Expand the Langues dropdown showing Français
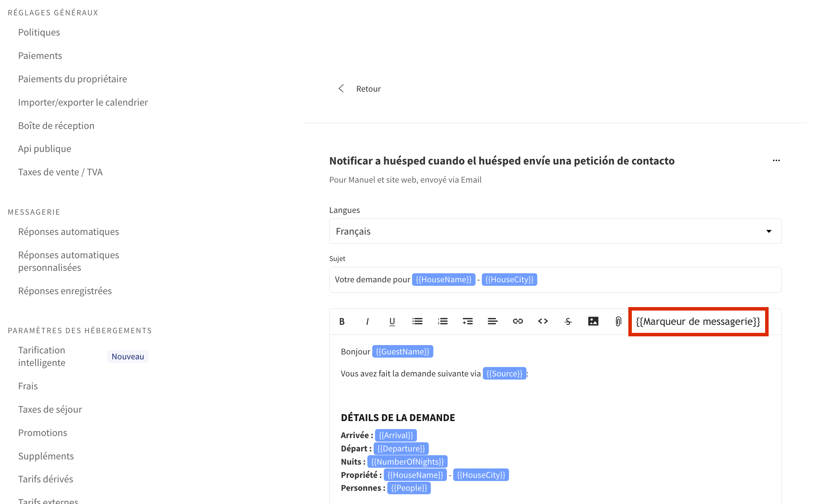Viewport: 815px width, 504px height. pyautogui.click(x=555, y=231)
